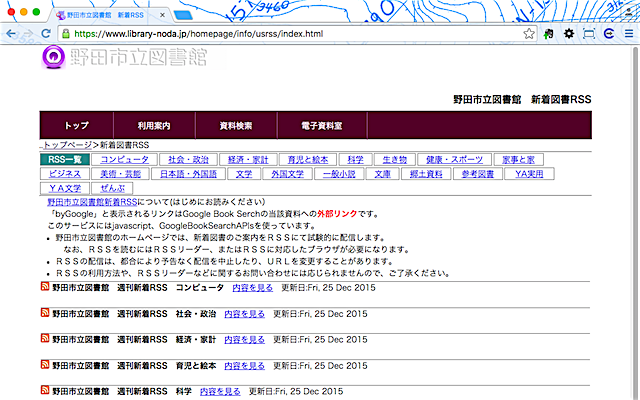Click RSS feed icon for コンピュータ row
640x400 pixels.
coord(45,287)
